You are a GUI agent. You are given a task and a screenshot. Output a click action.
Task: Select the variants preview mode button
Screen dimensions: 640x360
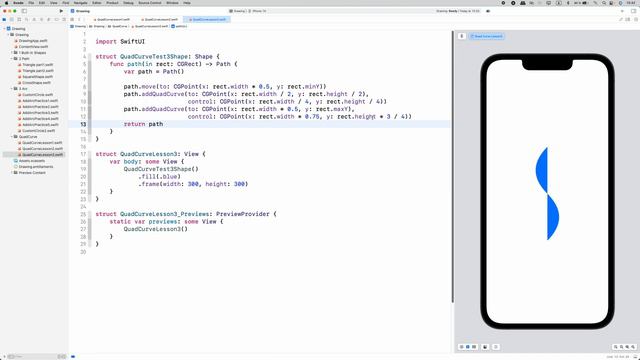pos(474,347)
